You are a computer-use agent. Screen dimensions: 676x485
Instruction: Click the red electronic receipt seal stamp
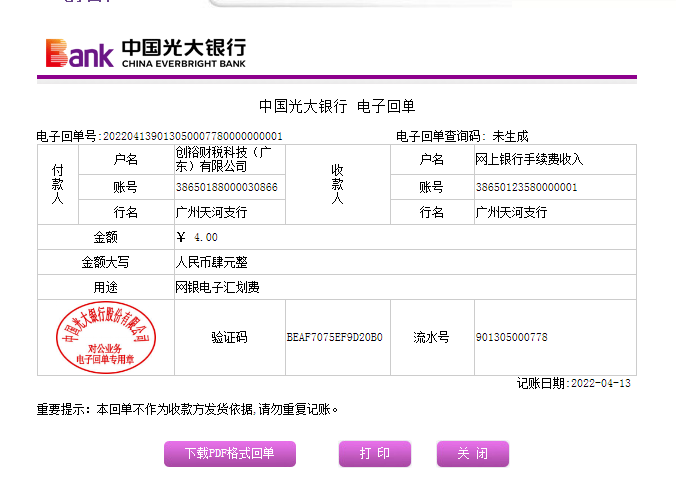tap(105, 337)
